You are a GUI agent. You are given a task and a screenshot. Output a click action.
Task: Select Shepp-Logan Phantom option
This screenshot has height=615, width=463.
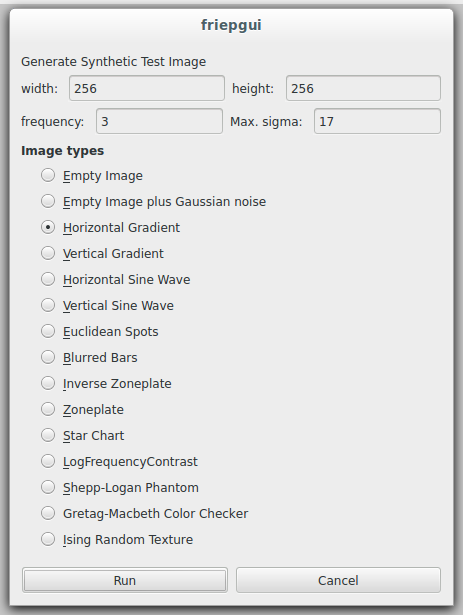pos(48,487)
